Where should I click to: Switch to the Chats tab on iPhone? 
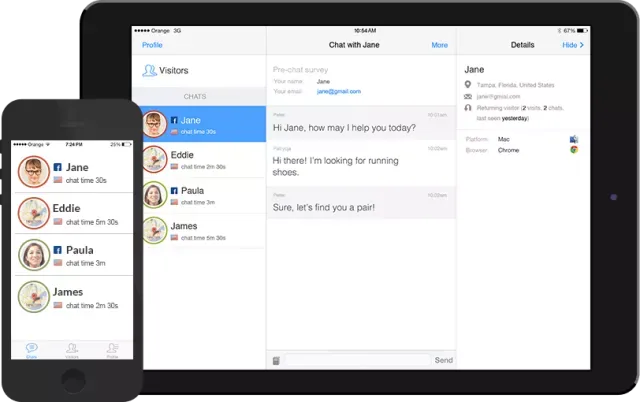(x=31, y=350)
